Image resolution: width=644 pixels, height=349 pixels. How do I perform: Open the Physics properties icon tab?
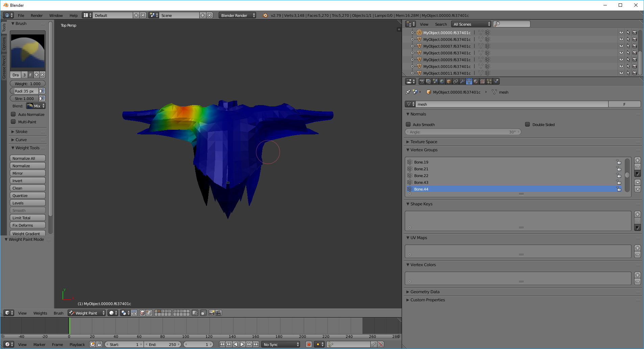tap(496, 81)
